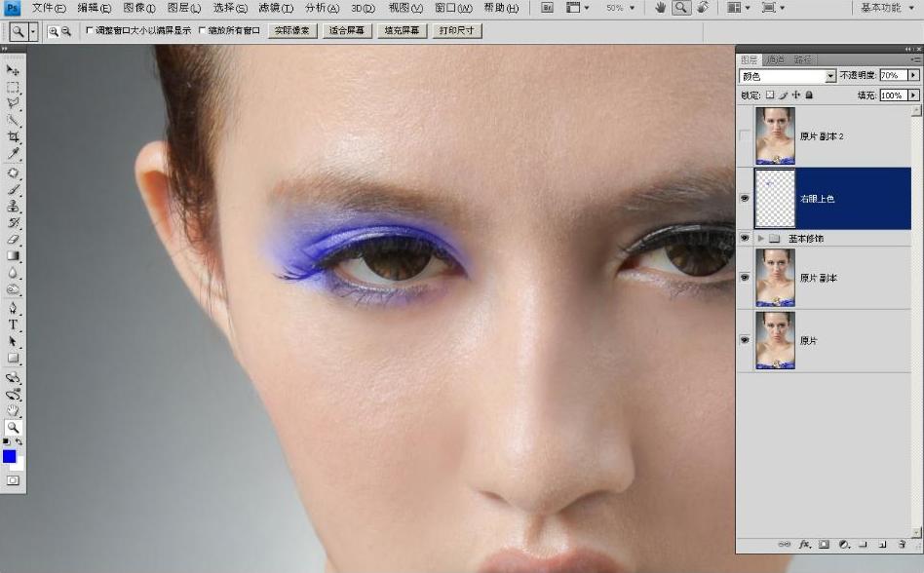Hide the 基本修饰 layer group
The width and height of the screenshot is (924, 573).
(745, 238)
